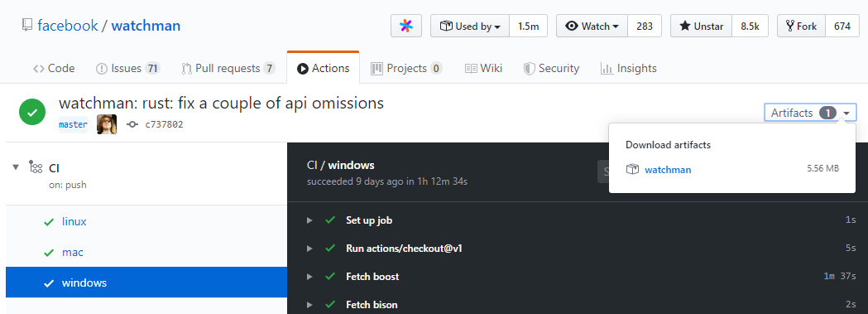Expand the Run actions/checkout@v1 step
Screen dimensions: 868x314
[309, 249]
